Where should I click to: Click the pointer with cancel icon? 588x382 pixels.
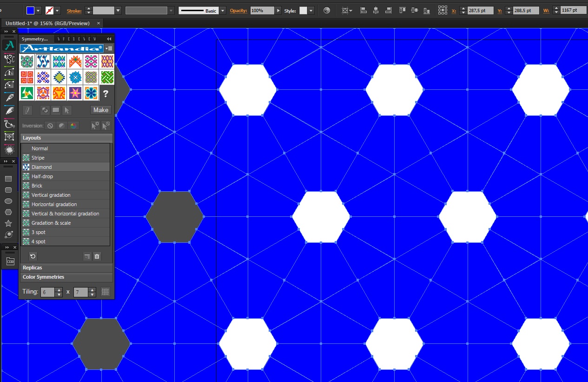click(106, 126)
